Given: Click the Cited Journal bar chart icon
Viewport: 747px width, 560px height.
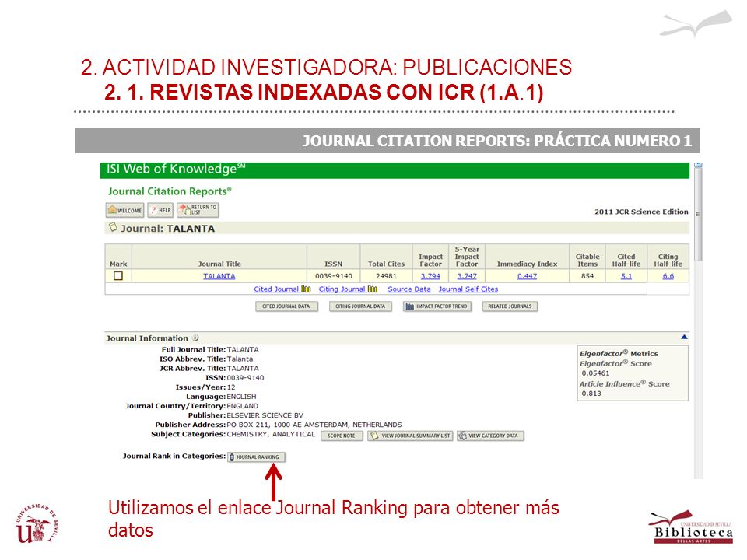Looking at the screenshot, I should (306, 289).
